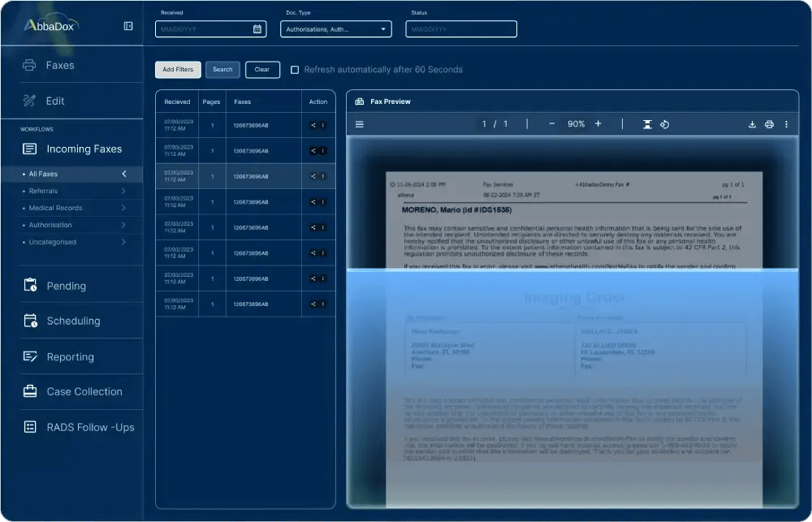Collapse the sidebar with the panel icon

point(128,26)
